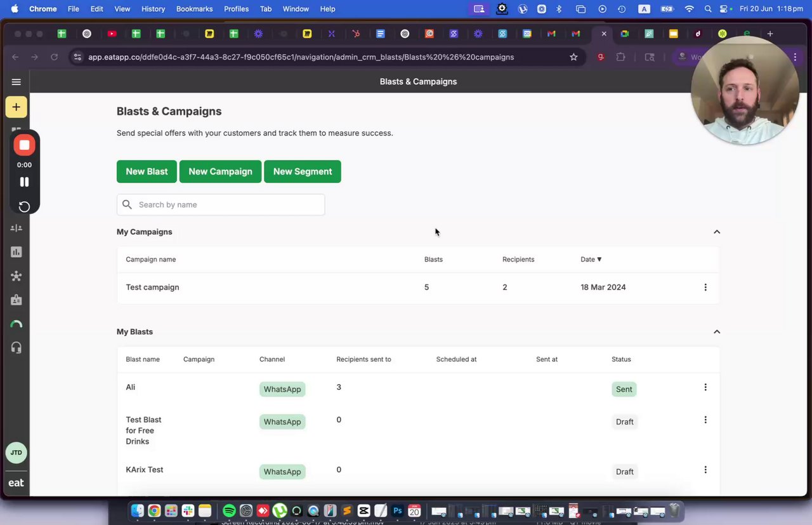Image resolution: width=812 pixels, height=525 pixels.
Task: Open Finder from the dock
Action: tap(137, 510)
